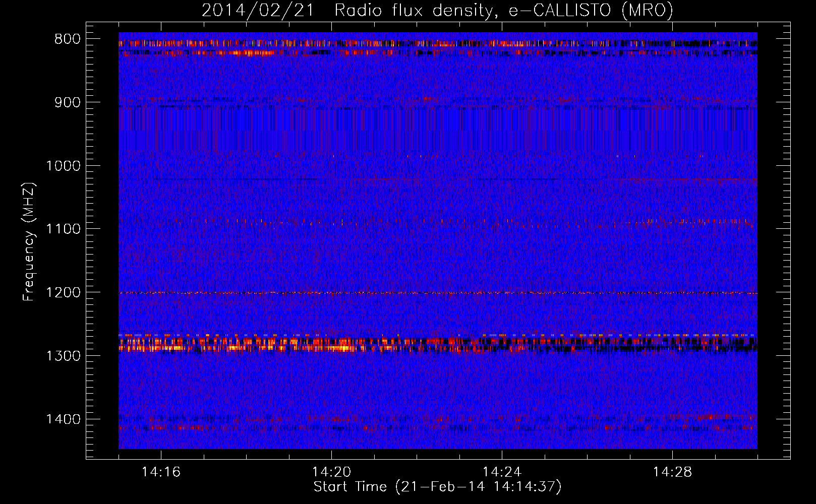Screen dimensions: 816x504
Task: Click the date "2014/02/21" in the title
Action: point(257,11)
